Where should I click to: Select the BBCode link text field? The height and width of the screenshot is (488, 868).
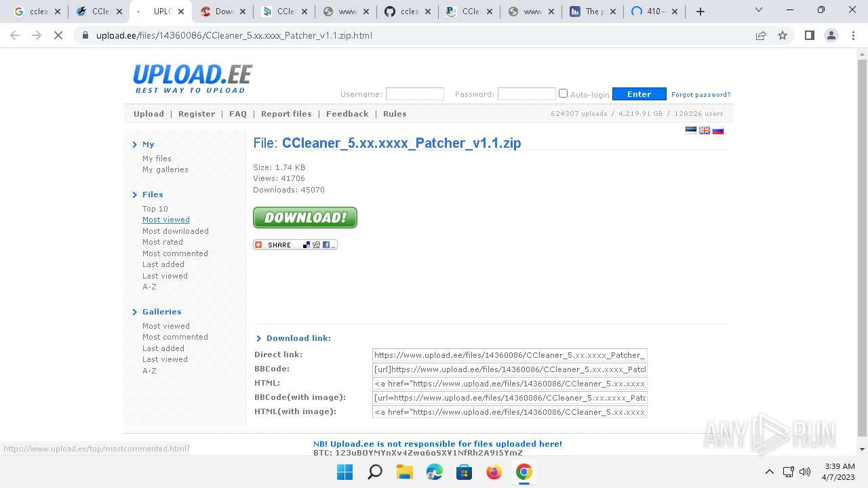[510, 369]
